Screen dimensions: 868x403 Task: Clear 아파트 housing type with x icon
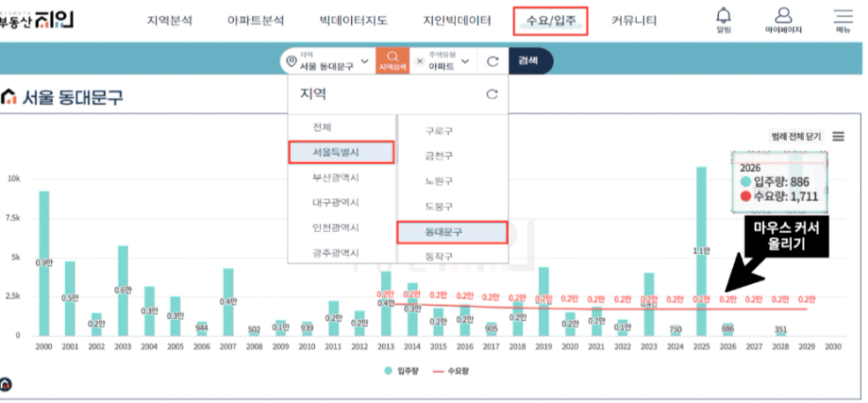420,61
